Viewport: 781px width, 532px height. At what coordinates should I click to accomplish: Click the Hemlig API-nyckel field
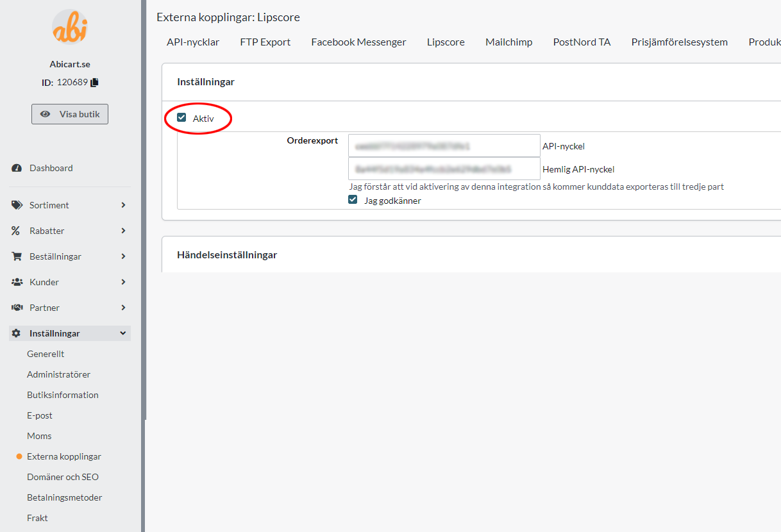tap(444, 169)
